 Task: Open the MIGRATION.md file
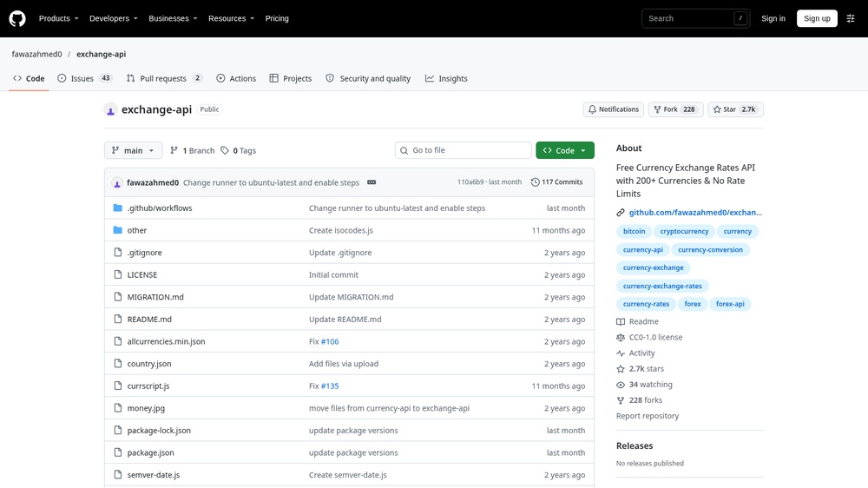(155, 297)
